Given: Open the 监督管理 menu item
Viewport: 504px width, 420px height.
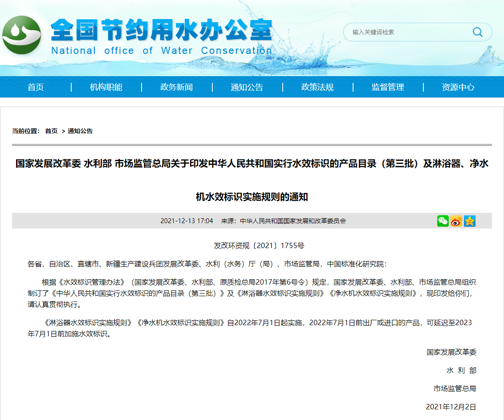Looking at the screenshot, I should [388, 87].
